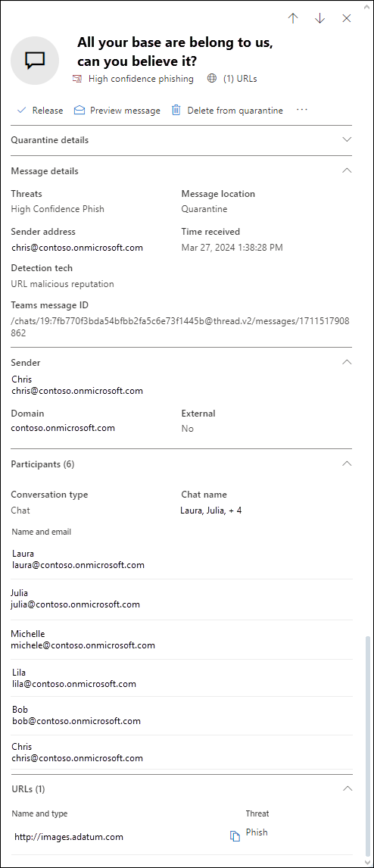The height and width of the screenshot is (868, 374).
Task: Close the quarantine details flyout
Action: 346,18
